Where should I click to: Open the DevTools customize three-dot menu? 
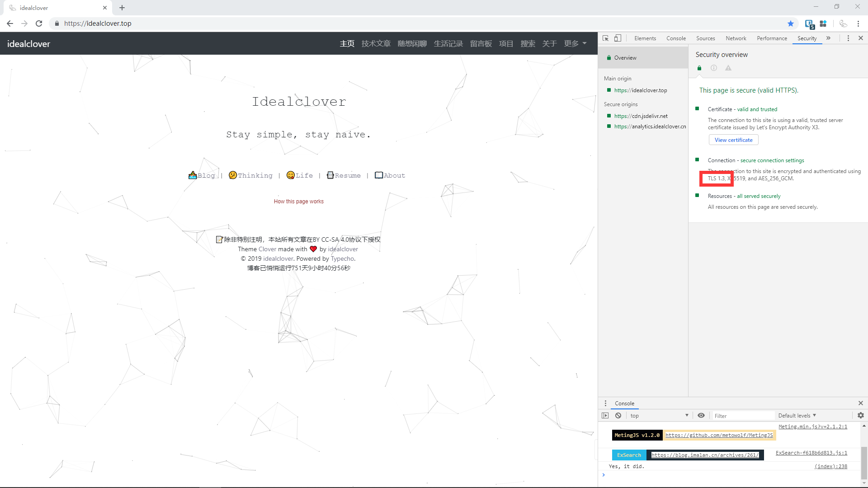(848, 38)
